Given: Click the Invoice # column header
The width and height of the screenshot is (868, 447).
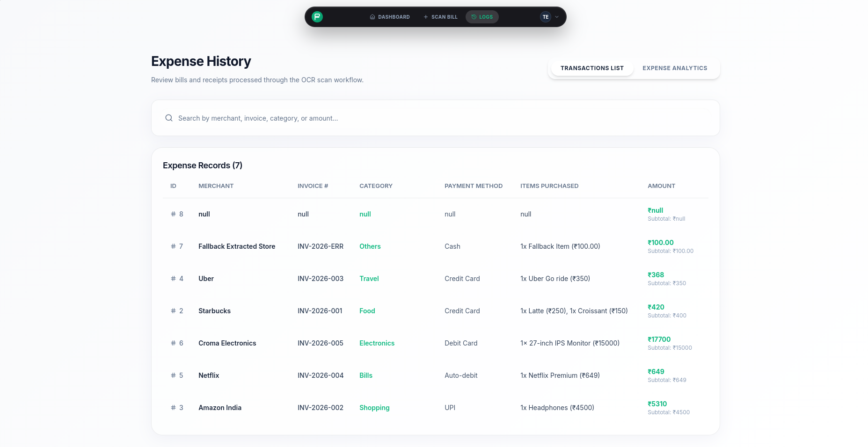Looking at the screenshot, I should (313, 186).
